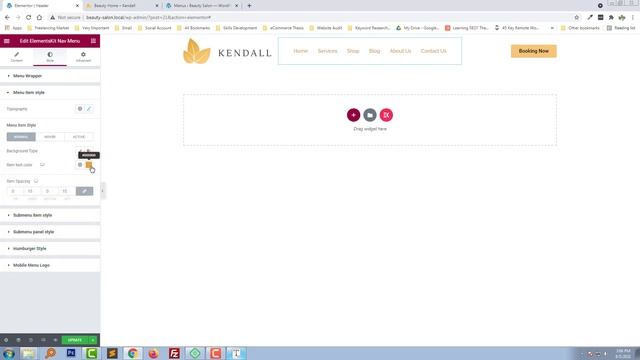This screenshot has height=360, width=640.
Task: Click the Home menu link
Action: pos(300,51)
